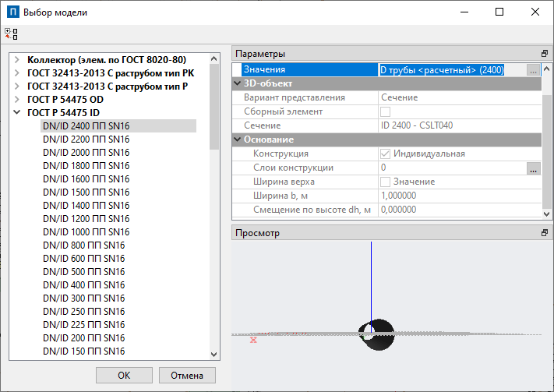Viewport: 554px width, 392px height.
Task: Confirm selection with OK button
Action: (x=124, y=376)
